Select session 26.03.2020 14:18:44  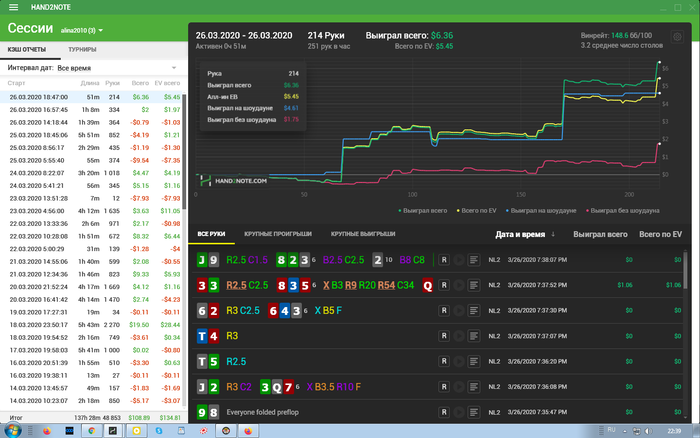93,122
